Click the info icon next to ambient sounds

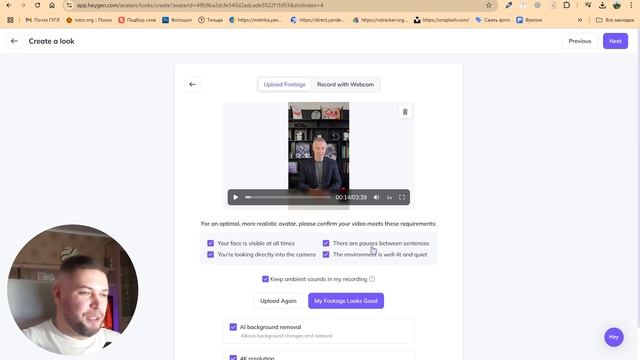point(372,279)
